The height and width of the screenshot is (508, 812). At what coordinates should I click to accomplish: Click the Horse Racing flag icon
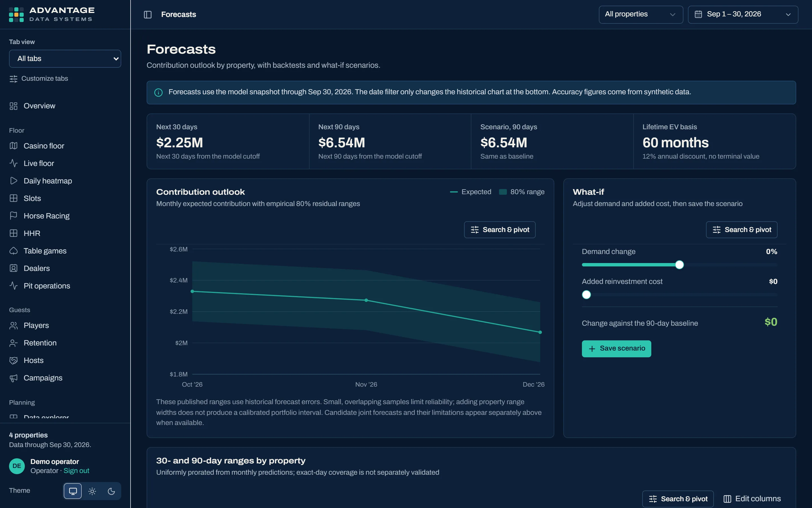coord(14,216)
